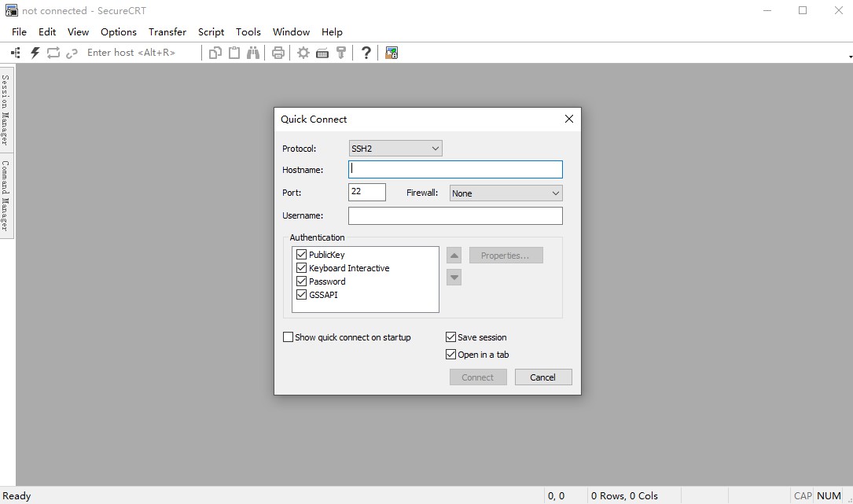Uncheck the PublicKey authentication checkbox
Image resolution: width=853 pixels, height=504 pixels.
301,254
